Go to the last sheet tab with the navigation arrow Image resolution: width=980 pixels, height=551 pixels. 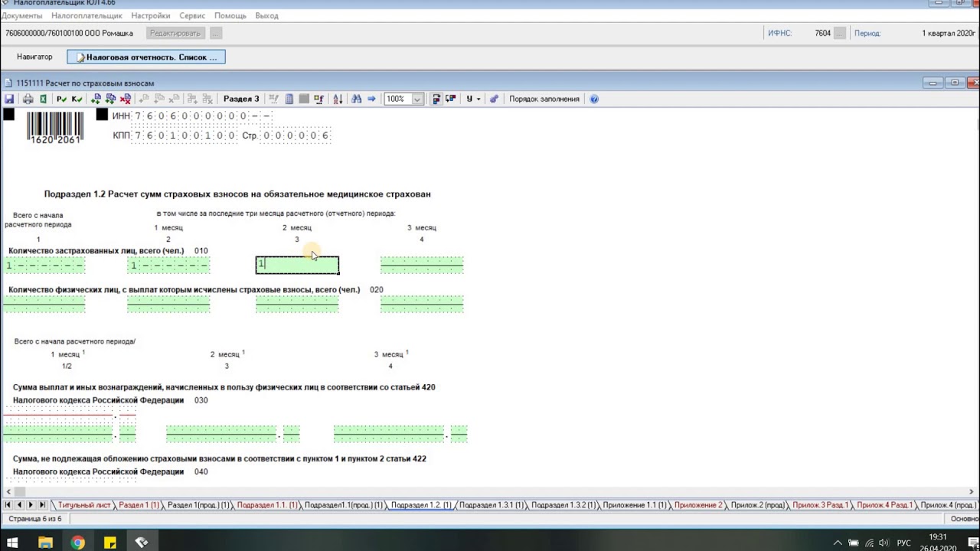tap(43, 505)
